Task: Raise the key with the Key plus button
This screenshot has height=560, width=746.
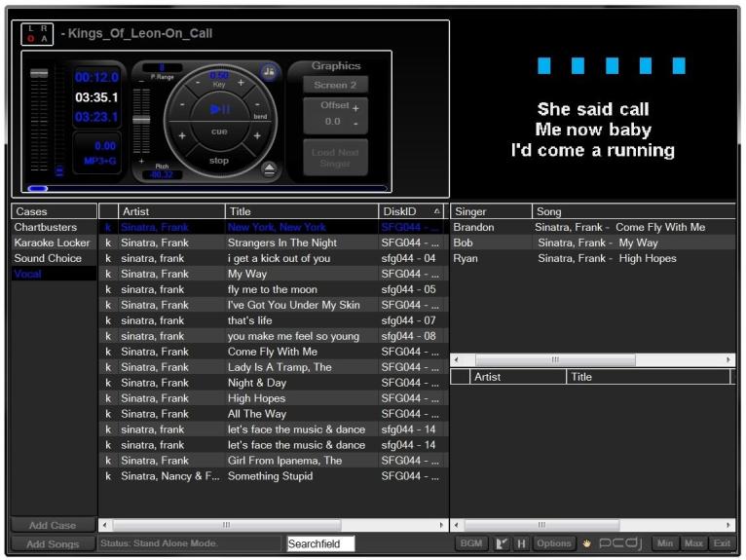Action: click(241, 83)
